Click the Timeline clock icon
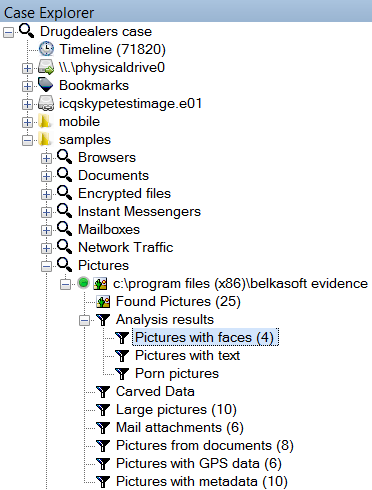 pos(46,49)
